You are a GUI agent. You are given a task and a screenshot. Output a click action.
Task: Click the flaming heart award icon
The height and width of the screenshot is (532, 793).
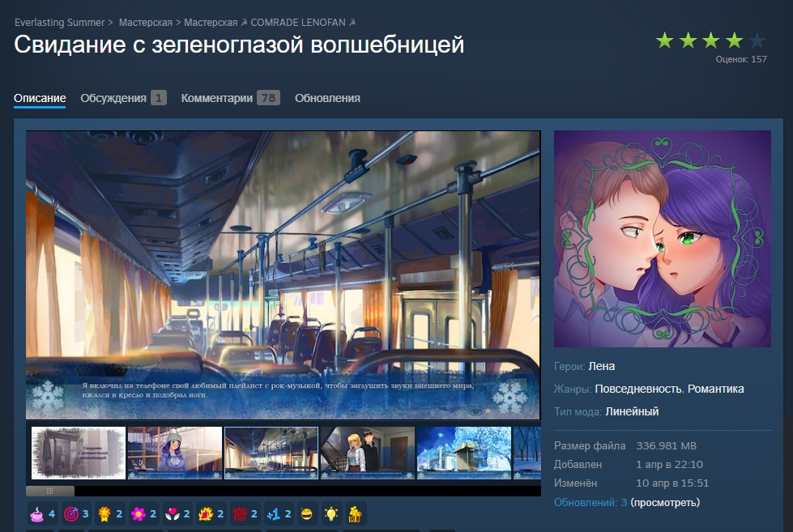[206, 514]
